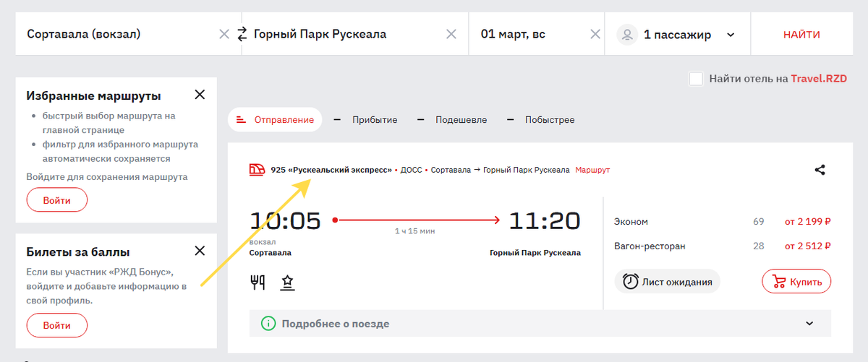This screenshot has height=362, width=868.
Task: Open the Лист ожидания waiting list
Action: click(668, 282)
